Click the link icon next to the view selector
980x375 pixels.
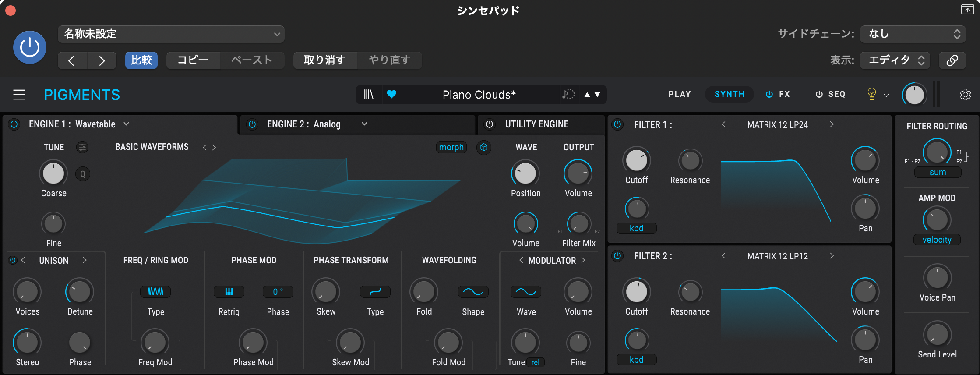[x=952, y=60]
